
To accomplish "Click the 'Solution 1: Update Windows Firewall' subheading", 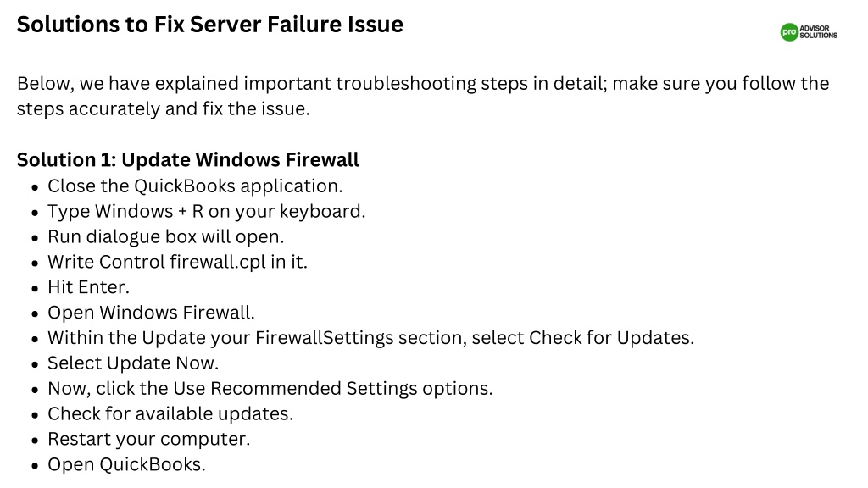I will 187,159.
